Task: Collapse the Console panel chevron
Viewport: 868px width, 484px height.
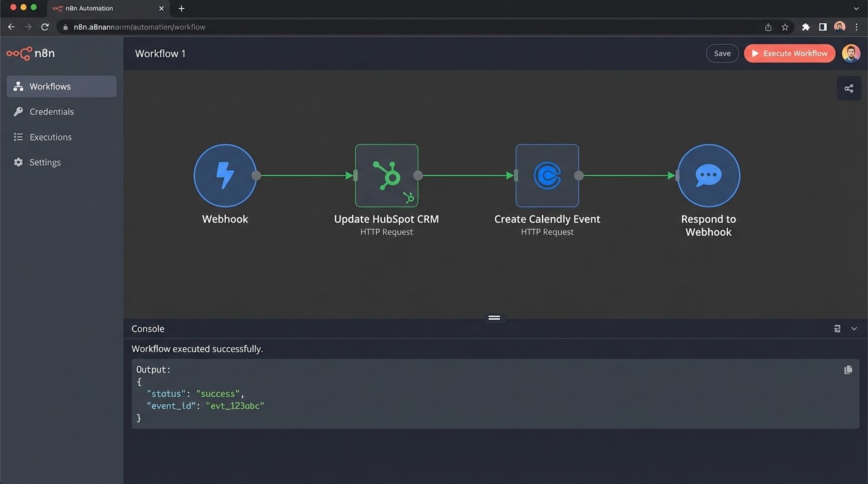Action: click(854, 329)
